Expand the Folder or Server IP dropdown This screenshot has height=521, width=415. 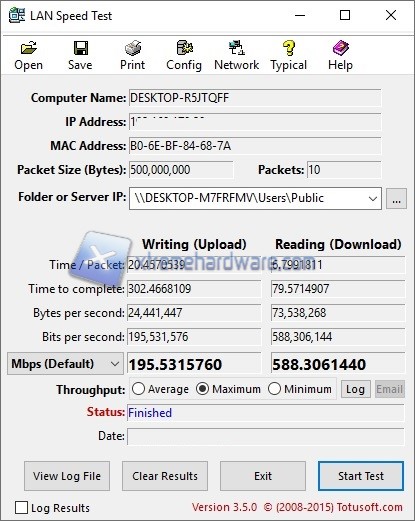[x=373, y=198]
